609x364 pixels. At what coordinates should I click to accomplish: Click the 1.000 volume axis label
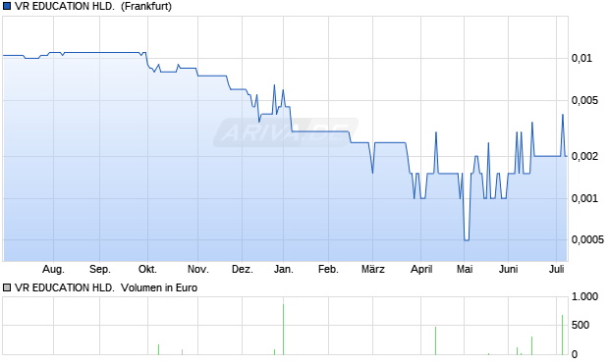(584, 297)
